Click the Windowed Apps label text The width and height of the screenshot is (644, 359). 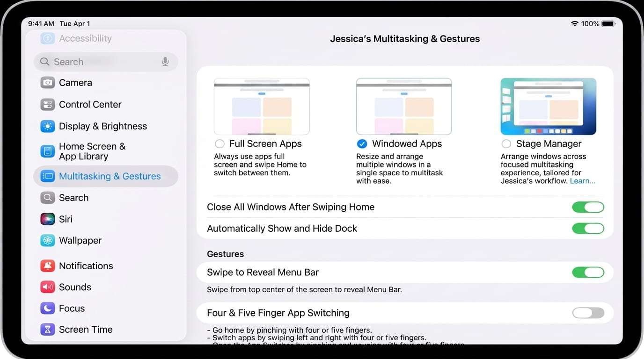coord(407,144)
